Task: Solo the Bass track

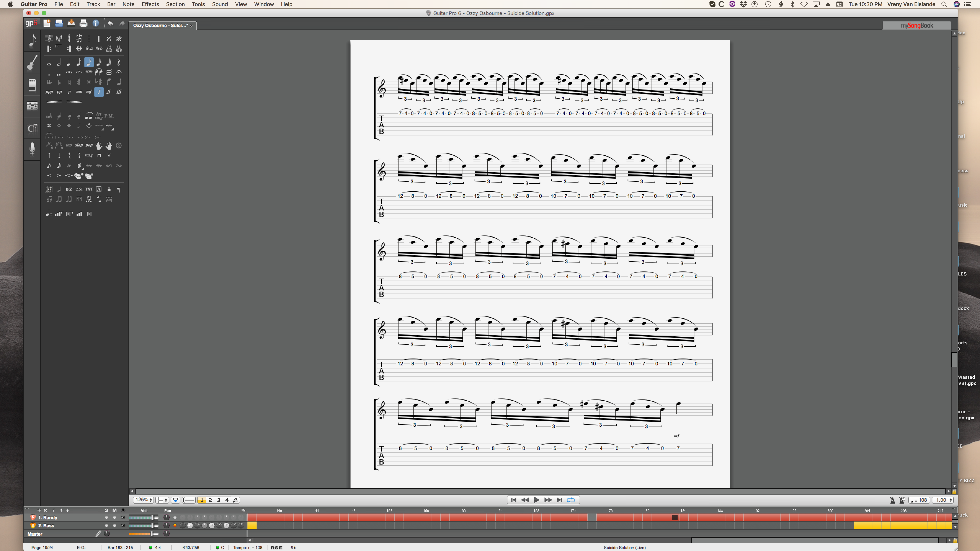Action: pos(106,526)
